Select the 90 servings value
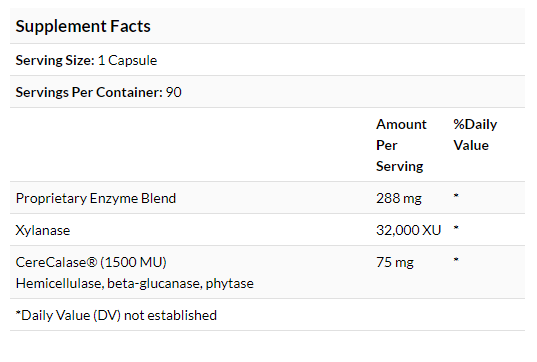The image size is (537, 362). 174,92
